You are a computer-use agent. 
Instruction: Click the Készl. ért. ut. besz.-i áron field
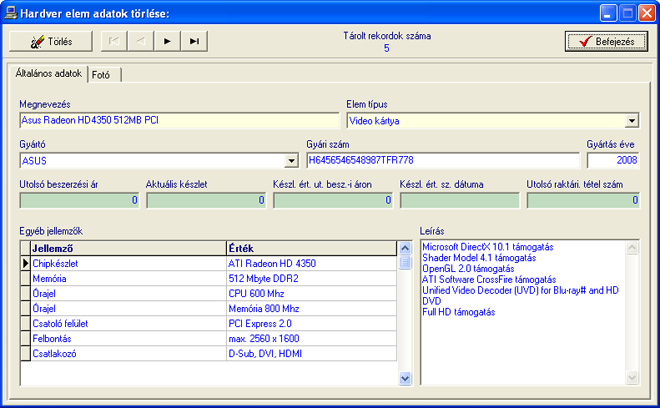pyautogui.click(x=333, y=200)
